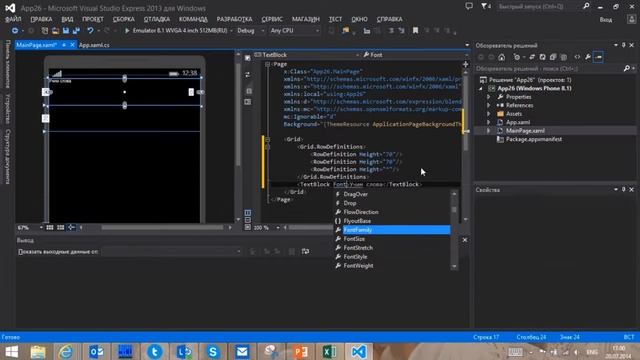Open PowerPoint from the taskbar
This screenshot has width=640, height=360.
tap(300, 352)
